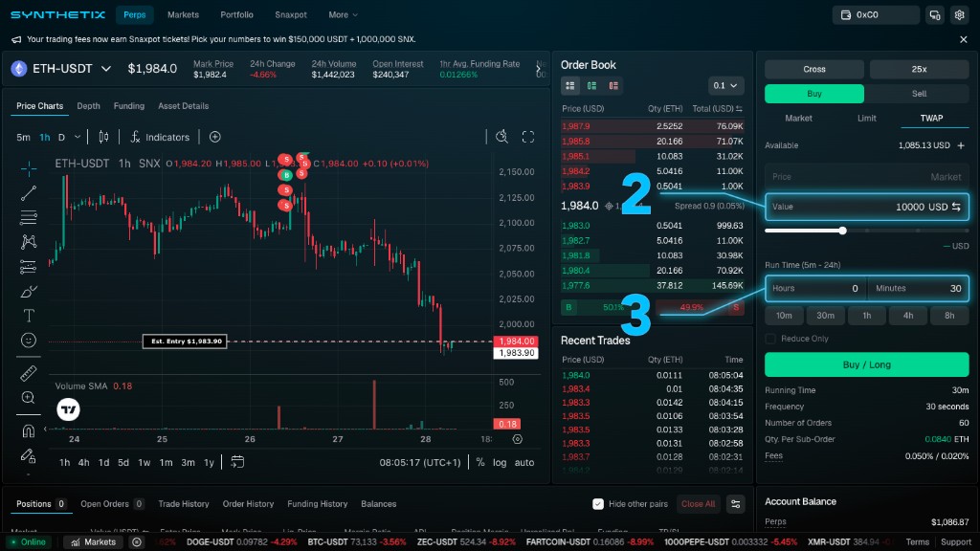Open the candlestick chart style picker
980x551 pixels.
click(x=103, y=137)
